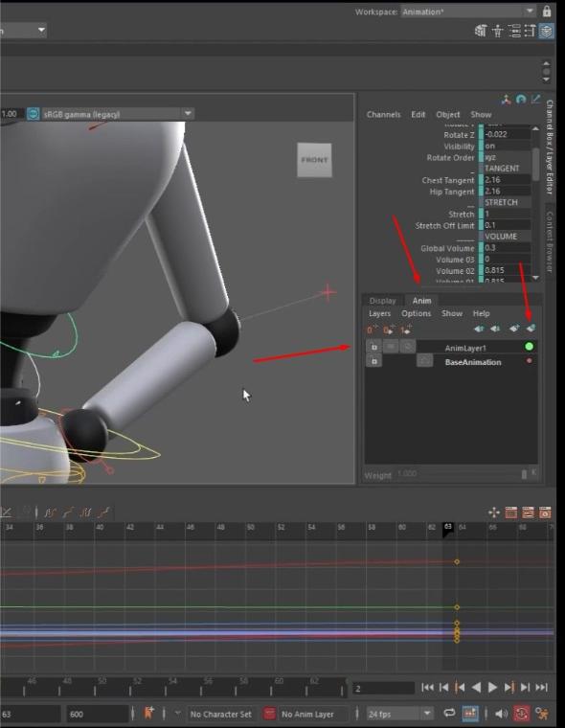
Task: Click the full weight and key icon
Action: 407,330
